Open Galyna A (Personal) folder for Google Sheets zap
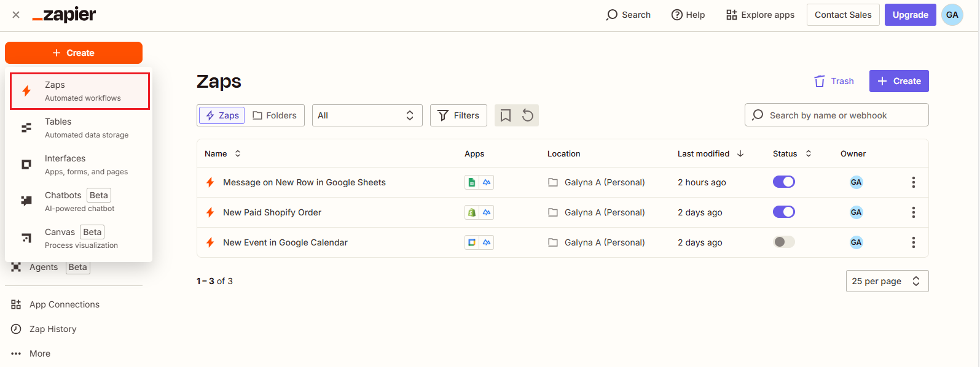The width and height of the screenshot is (980, 367). [597, 182]
